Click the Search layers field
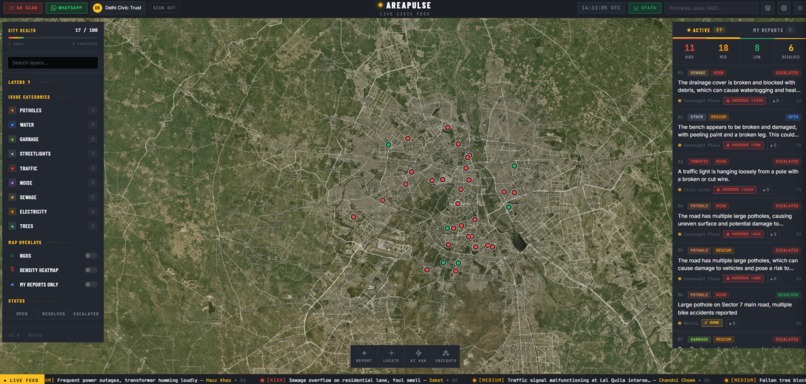 pyautogui.click(x=52, y=63)
